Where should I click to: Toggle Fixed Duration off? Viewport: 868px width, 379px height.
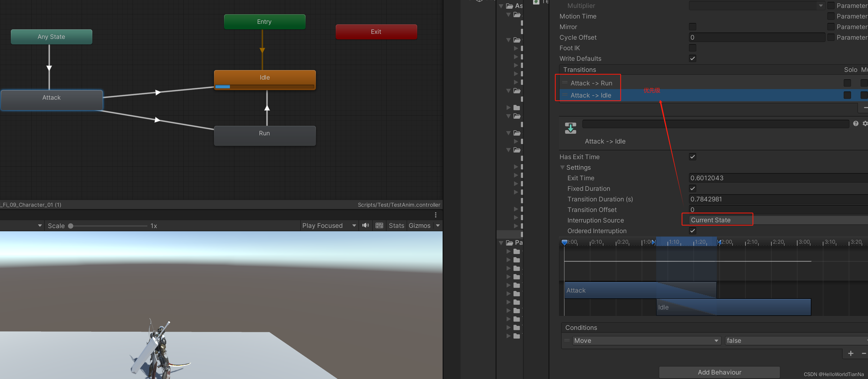coord(692,188)
